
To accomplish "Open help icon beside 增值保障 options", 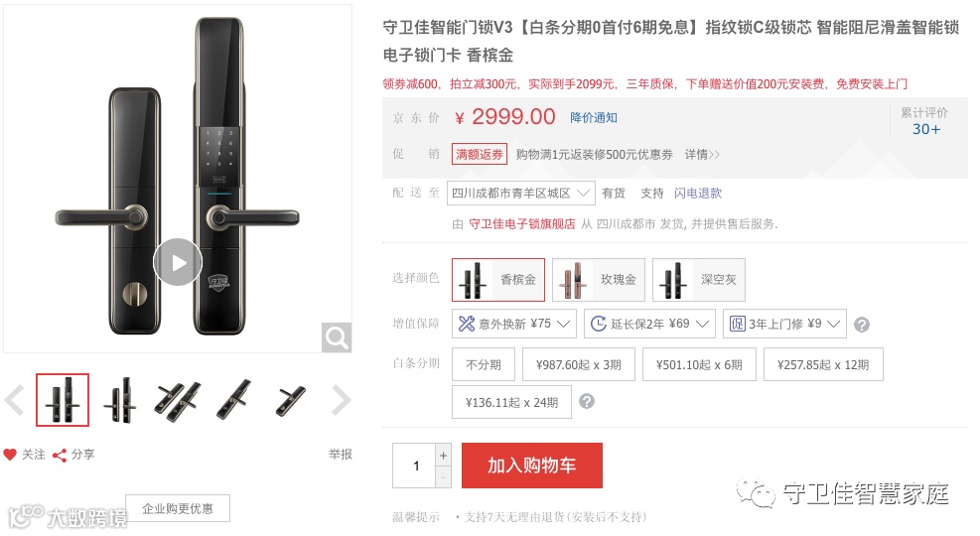I will tap(862, 325).
